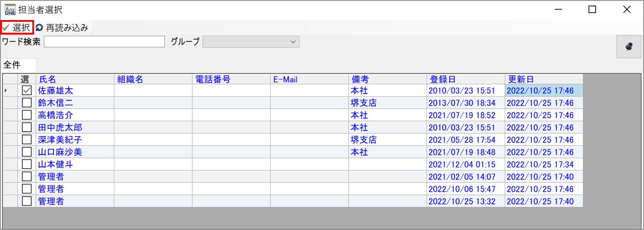Select the 高橋浩介 name cell

coord(74,115)
